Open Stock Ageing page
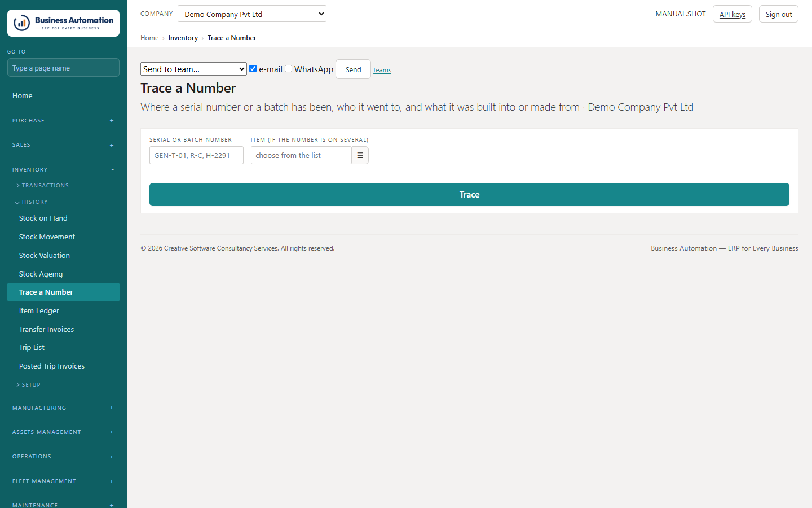The height and width of the screenshot is (508, 812). pyautogui.click(x=63, y=274)
